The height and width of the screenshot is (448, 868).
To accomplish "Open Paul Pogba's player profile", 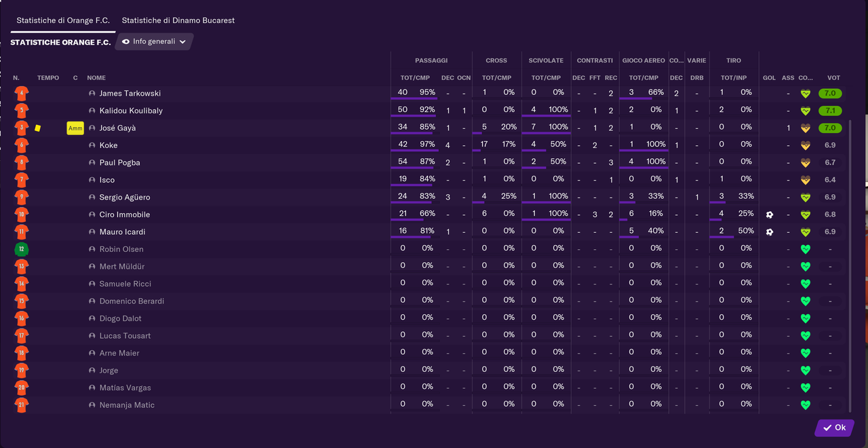I will [x=119, y=163].
